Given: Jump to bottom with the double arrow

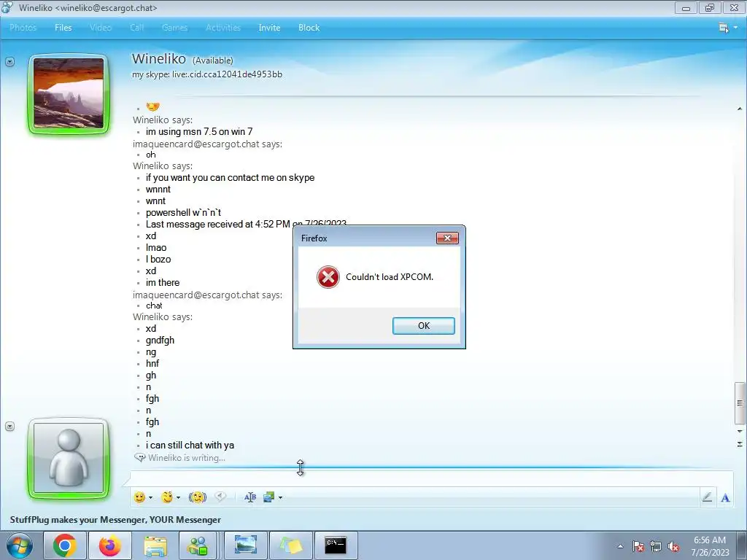Looking at the screenshot, I should 740,444.
